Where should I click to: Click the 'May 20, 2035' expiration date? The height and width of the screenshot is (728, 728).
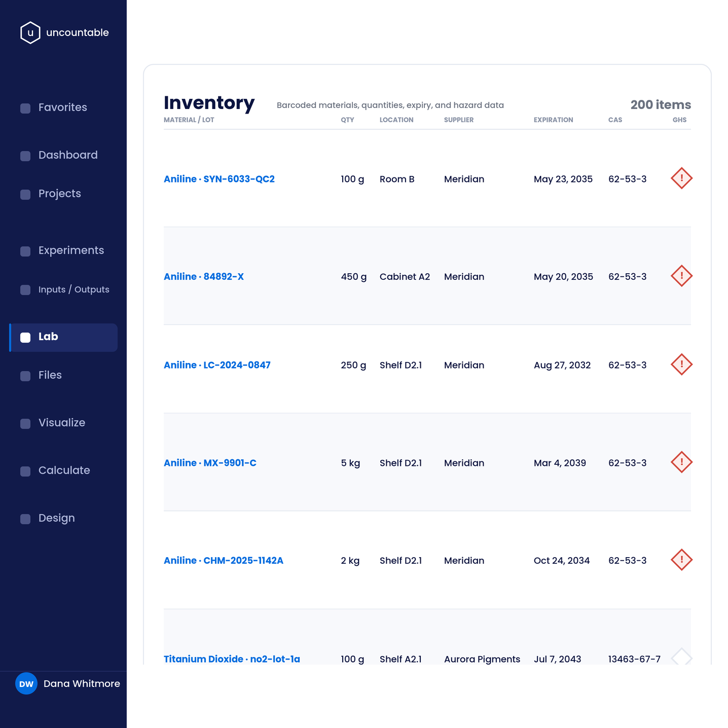click(563, 276)
